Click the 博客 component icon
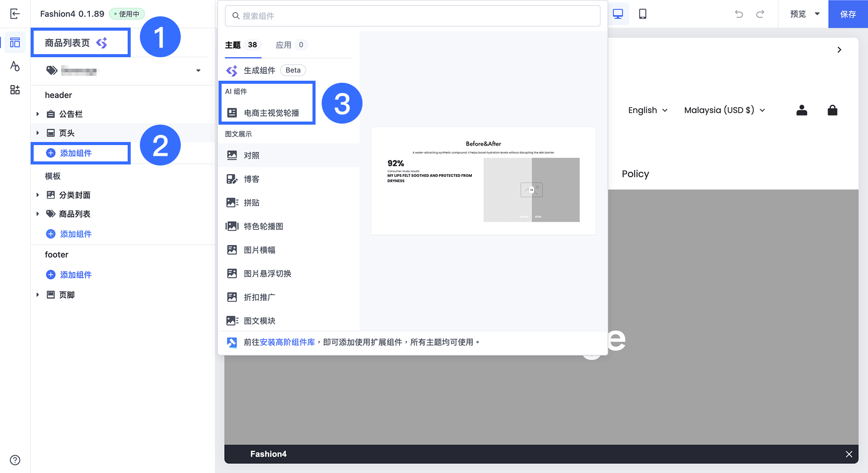The width and height of the screenshot is (868, 473). point(232,179)
